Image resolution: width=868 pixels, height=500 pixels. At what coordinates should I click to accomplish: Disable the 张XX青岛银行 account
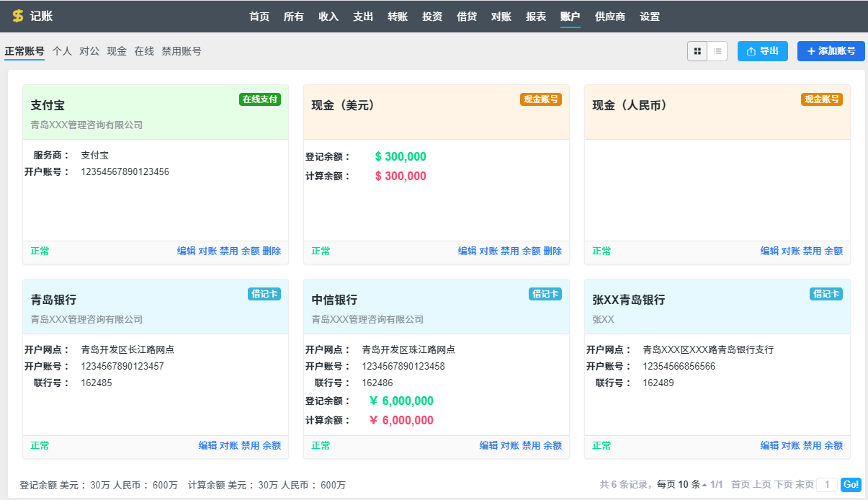point(813,446)
